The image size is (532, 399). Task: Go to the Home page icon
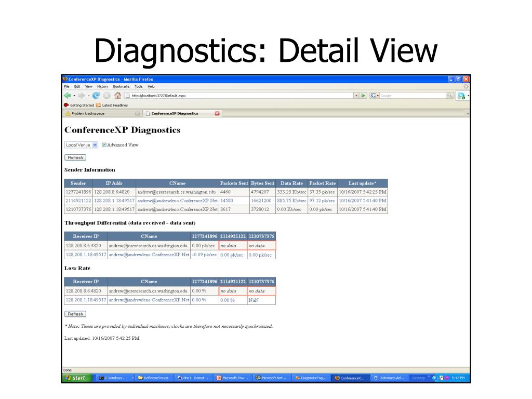[x=117, y=96]
